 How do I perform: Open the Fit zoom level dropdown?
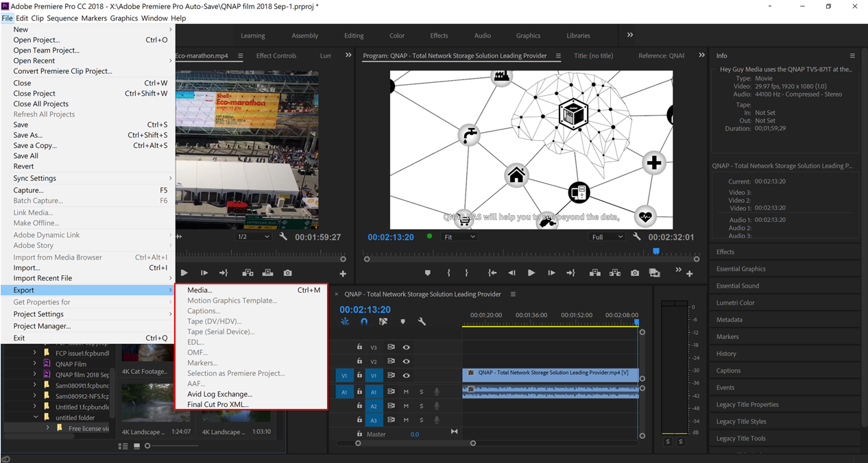click(459, 237)
